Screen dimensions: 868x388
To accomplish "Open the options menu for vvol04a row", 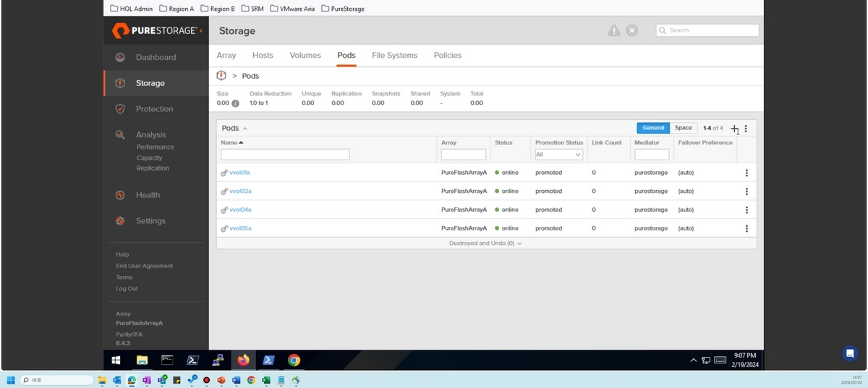I will [746, 210].
